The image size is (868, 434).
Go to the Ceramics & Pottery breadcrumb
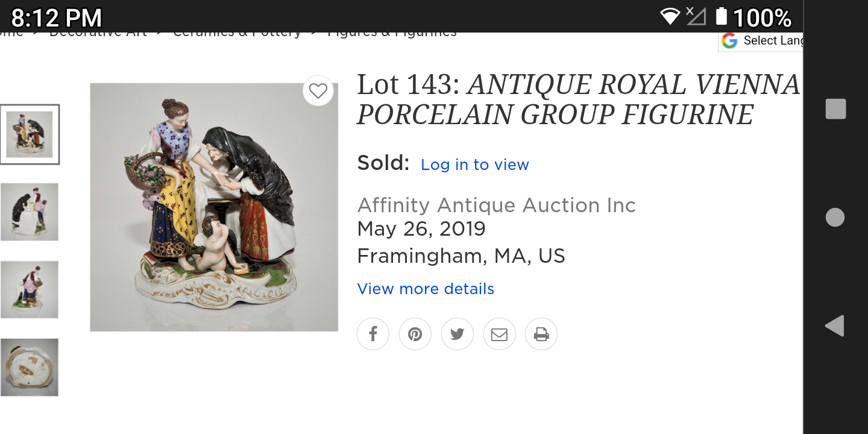[x=237, y=33]
